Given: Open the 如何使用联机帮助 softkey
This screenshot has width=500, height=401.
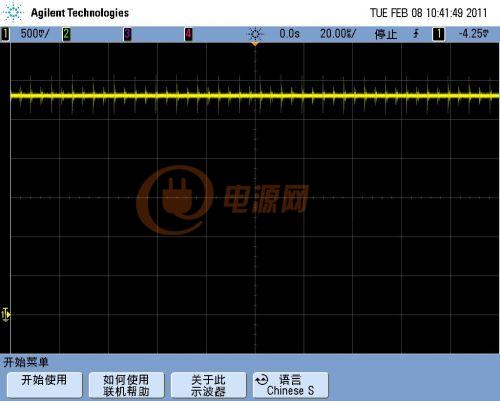Looking at the screenshot, I should 126,385.
